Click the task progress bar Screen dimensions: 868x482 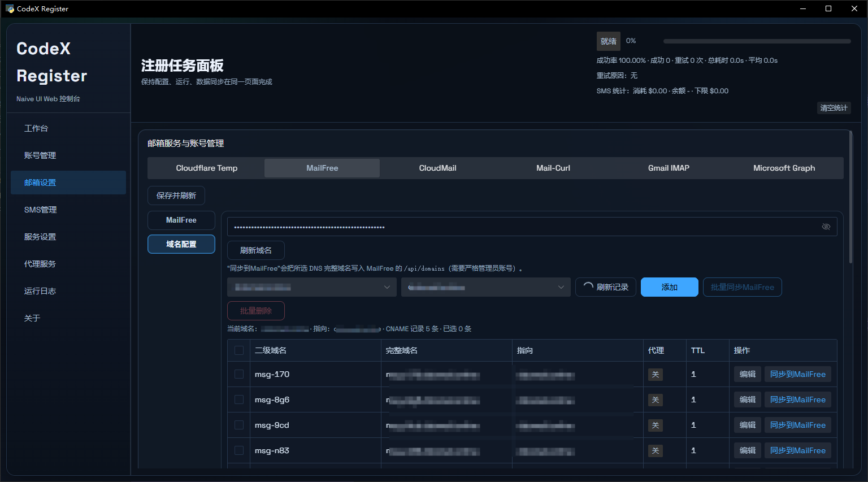pyautogui.click(x=757, y=41)
